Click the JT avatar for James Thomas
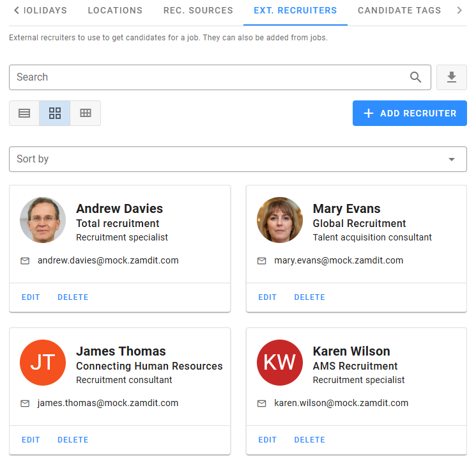476x463 pixels. click(x=43, y=363)
